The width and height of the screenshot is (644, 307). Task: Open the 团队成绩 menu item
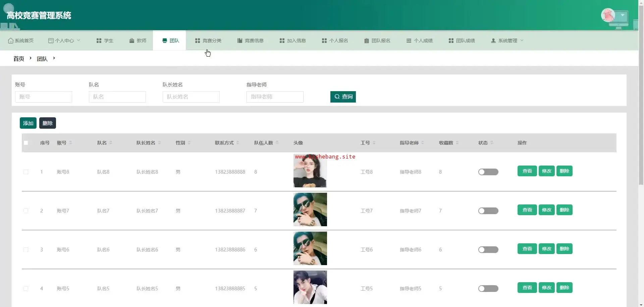(x=462, y=41)
